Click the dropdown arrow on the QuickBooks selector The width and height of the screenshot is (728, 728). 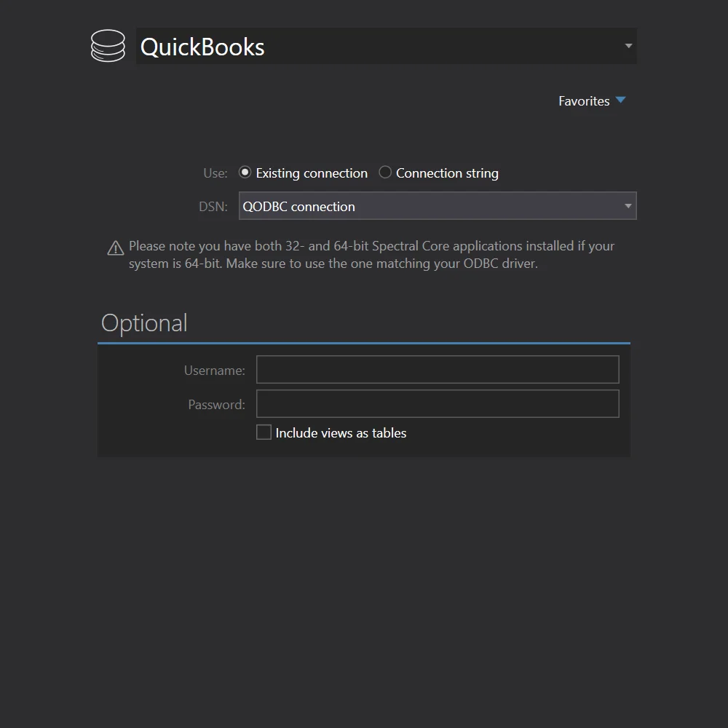pos(628,46)
